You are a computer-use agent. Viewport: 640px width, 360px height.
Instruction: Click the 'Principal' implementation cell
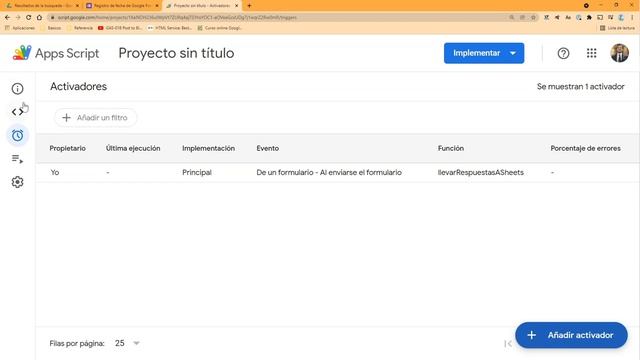197,172
